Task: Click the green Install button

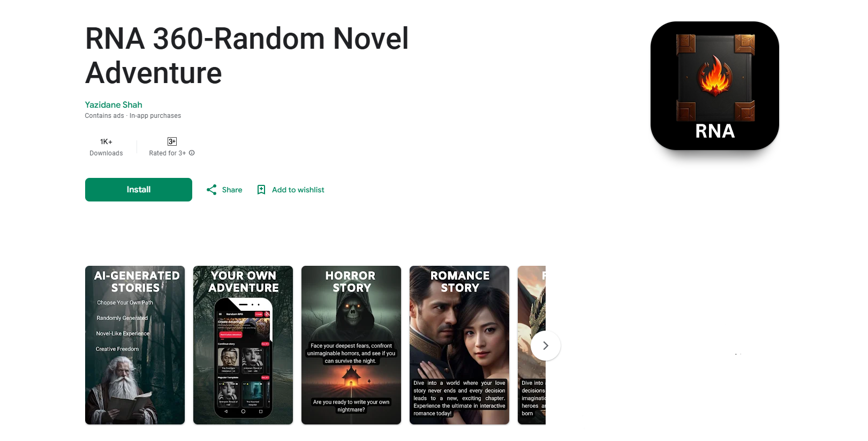Action: (x=138, y=190)
